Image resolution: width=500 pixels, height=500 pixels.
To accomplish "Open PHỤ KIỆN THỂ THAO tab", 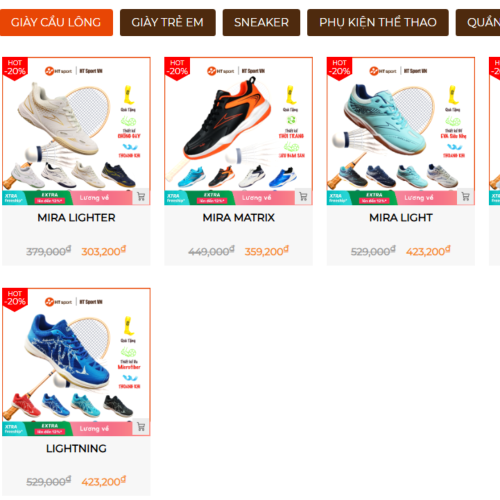I will click(378, 22).
